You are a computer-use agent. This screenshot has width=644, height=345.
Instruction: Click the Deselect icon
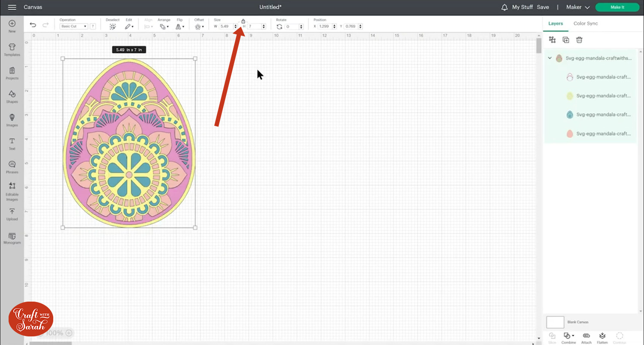(x=112, y=26)
